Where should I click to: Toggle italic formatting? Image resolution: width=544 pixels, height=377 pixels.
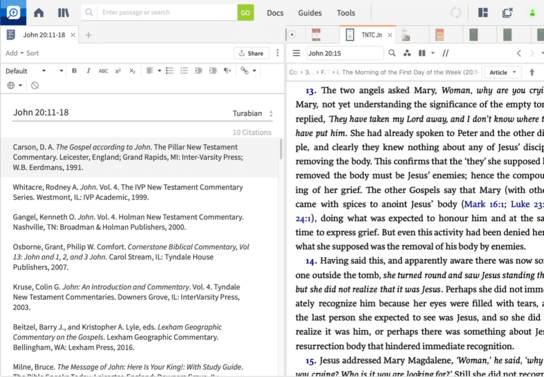[x=88, y=71]
